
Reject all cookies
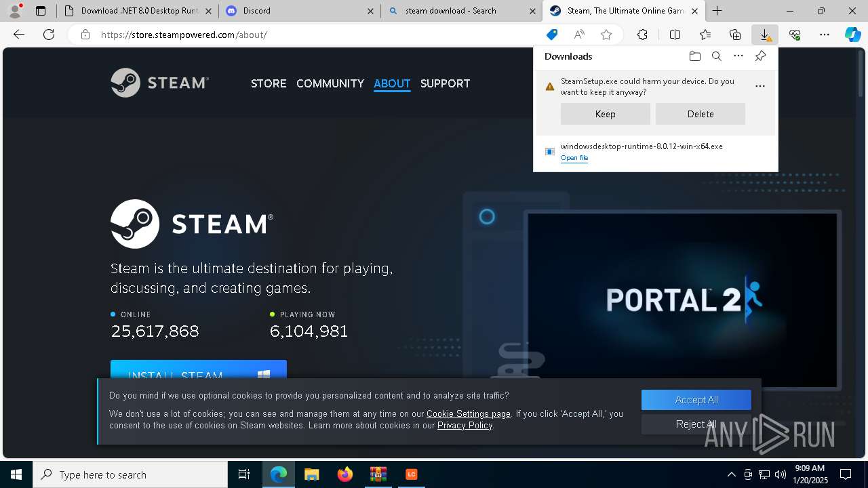696,424
